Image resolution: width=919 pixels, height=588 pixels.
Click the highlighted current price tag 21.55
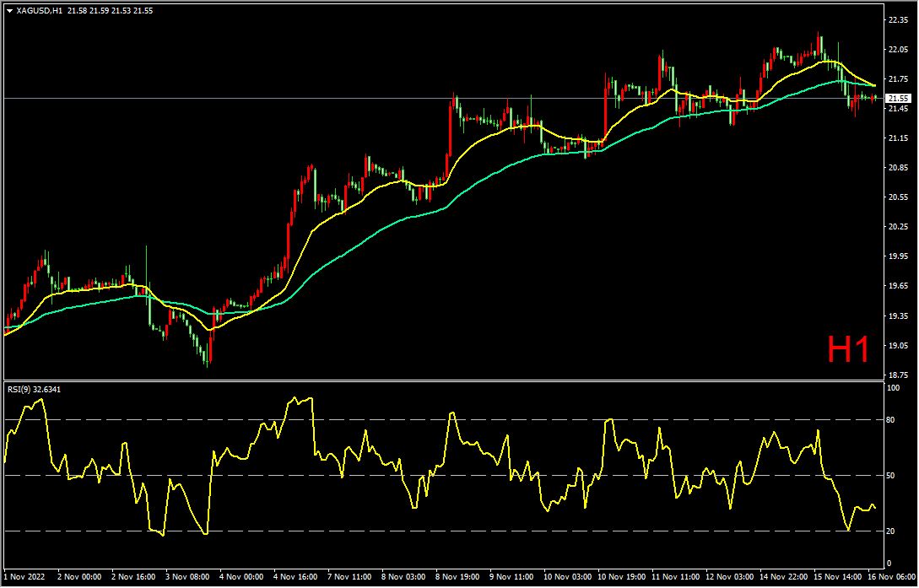[x=899, y=99]
